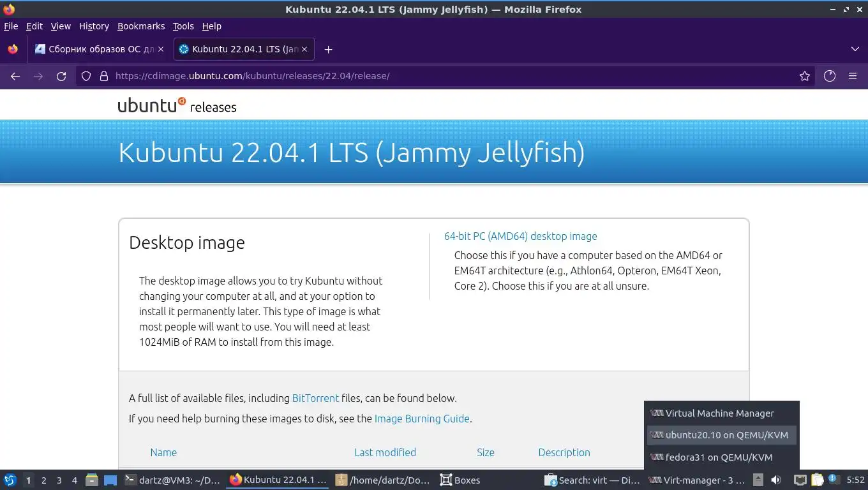Bookmark this page with the star icon
868x490 pixels.
(x=805, y=76)
